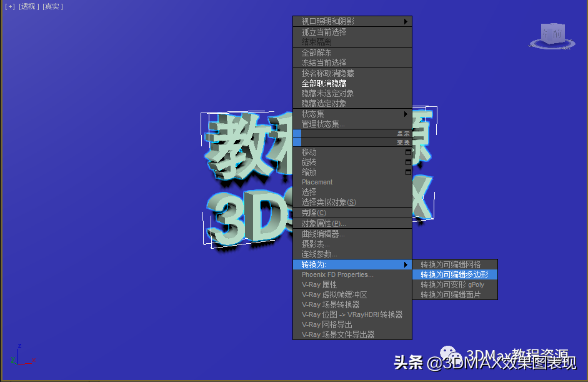Open Phoenix FD Properties...
588x382 pixels.
click(x=352, y=274)
